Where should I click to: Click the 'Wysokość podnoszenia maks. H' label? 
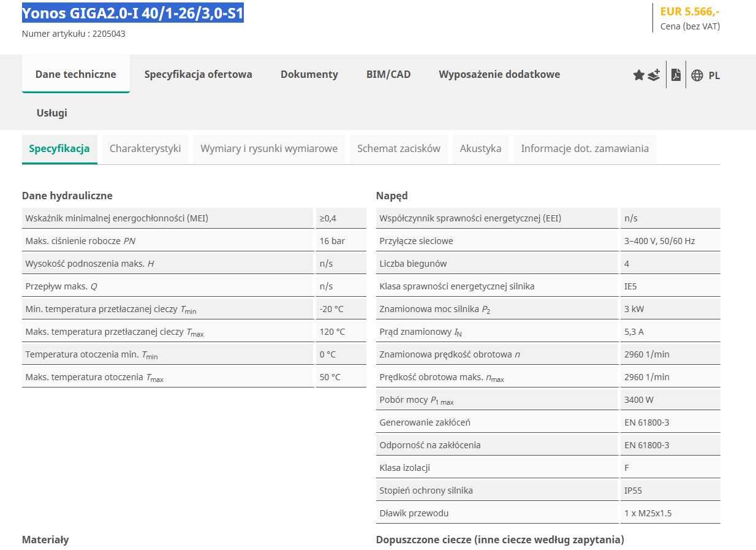click(x=89, y=264)
